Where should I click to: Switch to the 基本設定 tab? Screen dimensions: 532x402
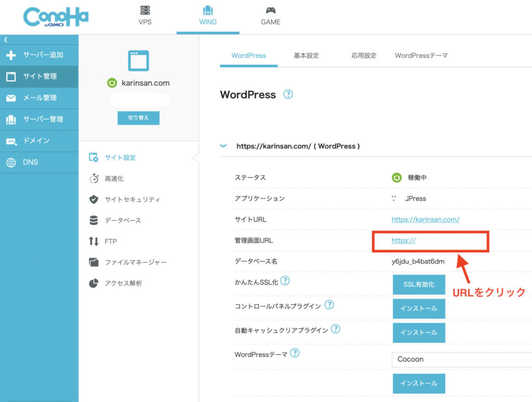click(x=307, y=56)
